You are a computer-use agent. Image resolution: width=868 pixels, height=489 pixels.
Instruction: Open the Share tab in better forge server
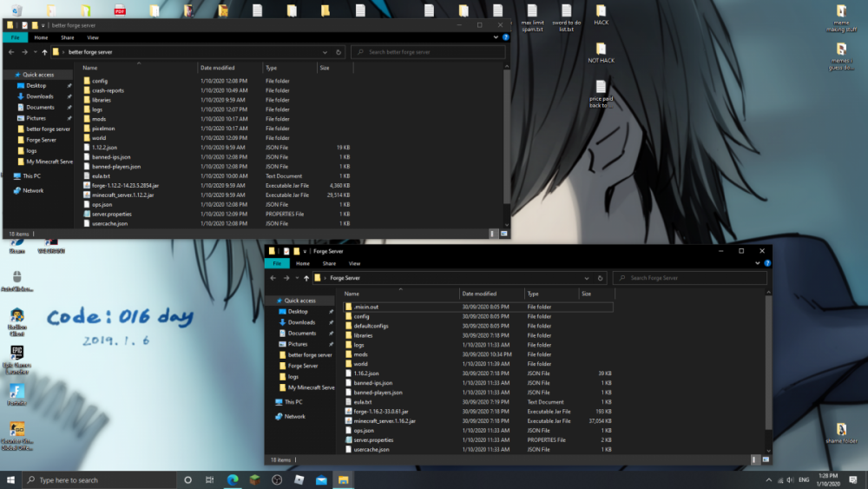[x=67, y=38]
